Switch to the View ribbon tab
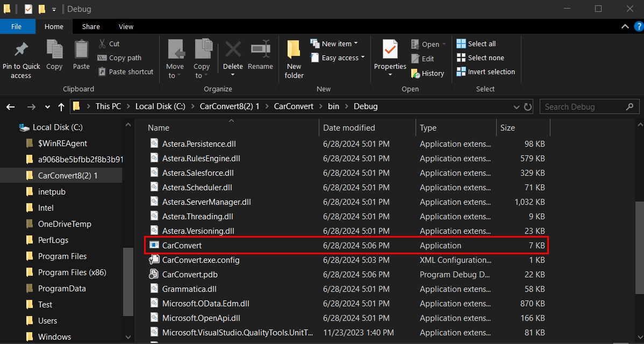The width and height of the screenshot is (644, 344). (x=126, y=26)
